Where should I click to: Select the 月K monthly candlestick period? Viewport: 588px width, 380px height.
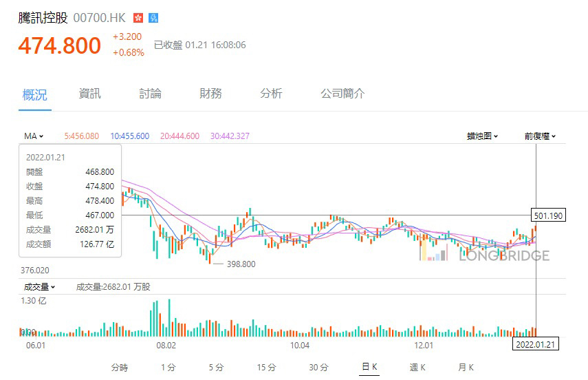(466, 368)
